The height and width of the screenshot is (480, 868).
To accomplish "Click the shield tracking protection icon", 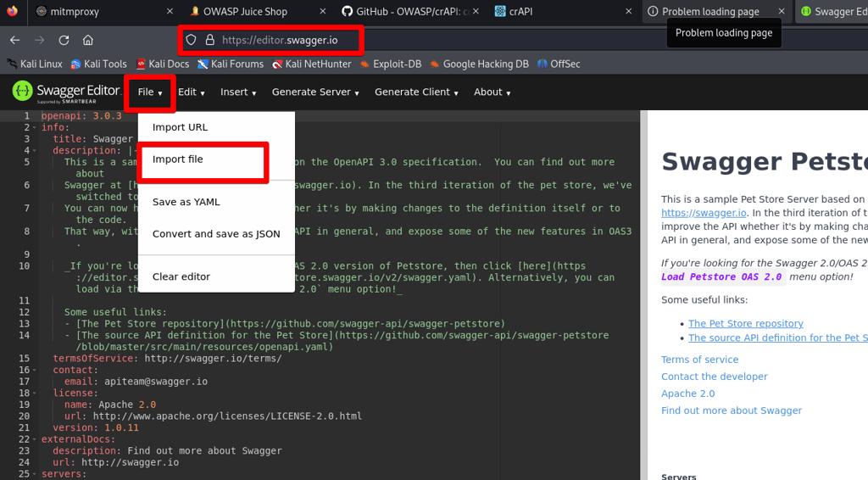I will click(191, 40).
